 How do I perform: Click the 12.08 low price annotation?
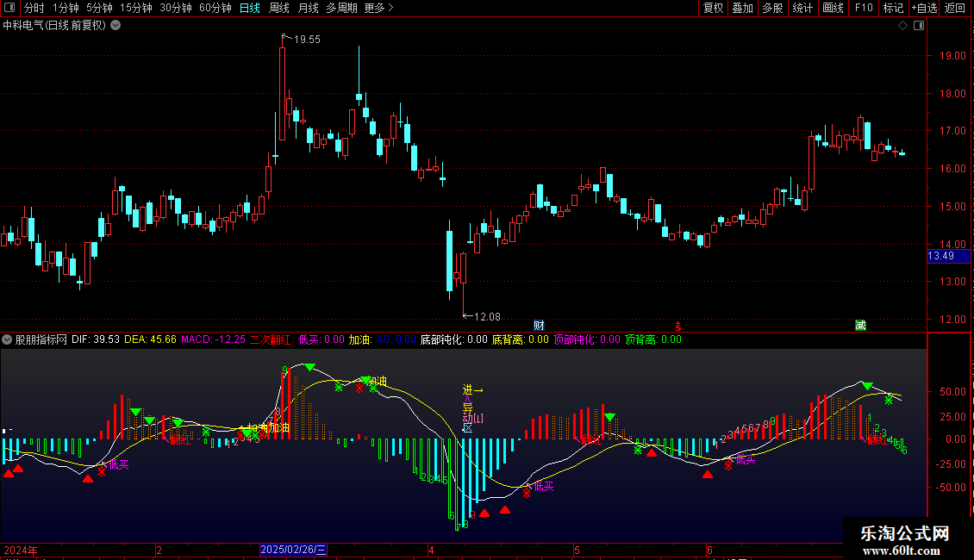[487, 317]
